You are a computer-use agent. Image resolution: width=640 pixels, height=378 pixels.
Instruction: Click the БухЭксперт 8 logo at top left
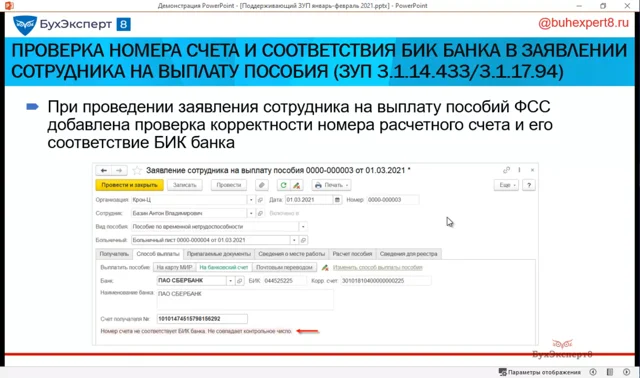[x=72, y=24]
